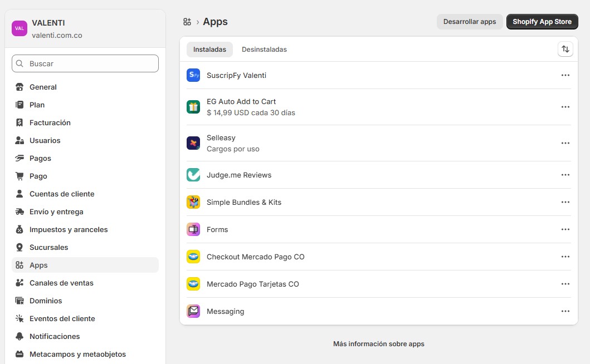Switch to the Desinstaladas tab
The image size is (590, 364).
pyautogui.click(x=264, y=50)
